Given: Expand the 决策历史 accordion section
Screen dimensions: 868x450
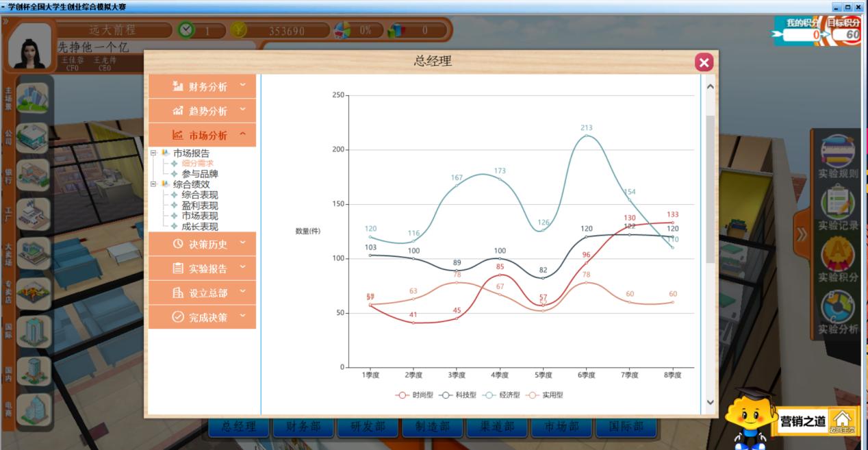Looking at the screenshot, I should (x=202, y=244).
